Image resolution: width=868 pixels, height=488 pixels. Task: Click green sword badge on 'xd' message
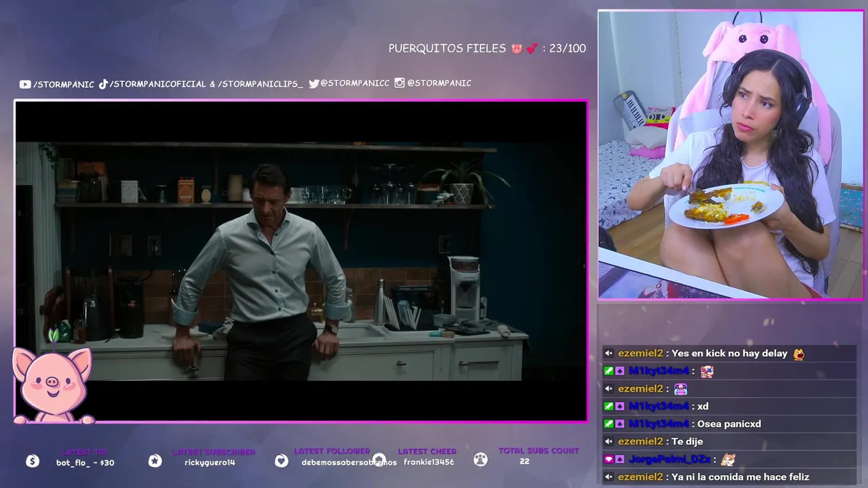(609, 406)
